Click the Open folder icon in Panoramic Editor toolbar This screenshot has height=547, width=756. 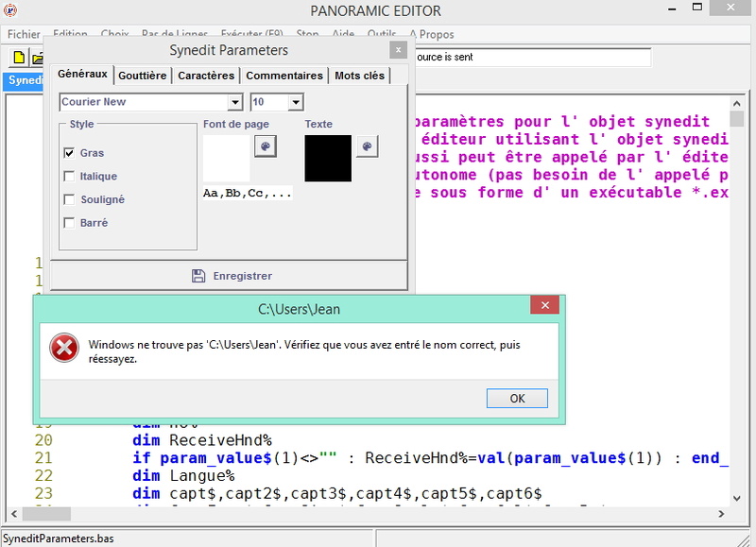click(37, 58)
